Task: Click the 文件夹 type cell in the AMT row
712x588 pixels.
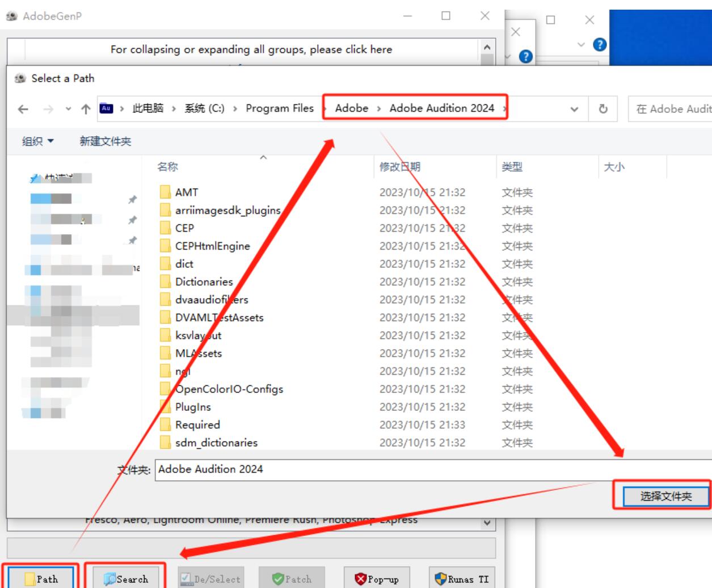Action: pyautogui.click(x=517, y=192)
